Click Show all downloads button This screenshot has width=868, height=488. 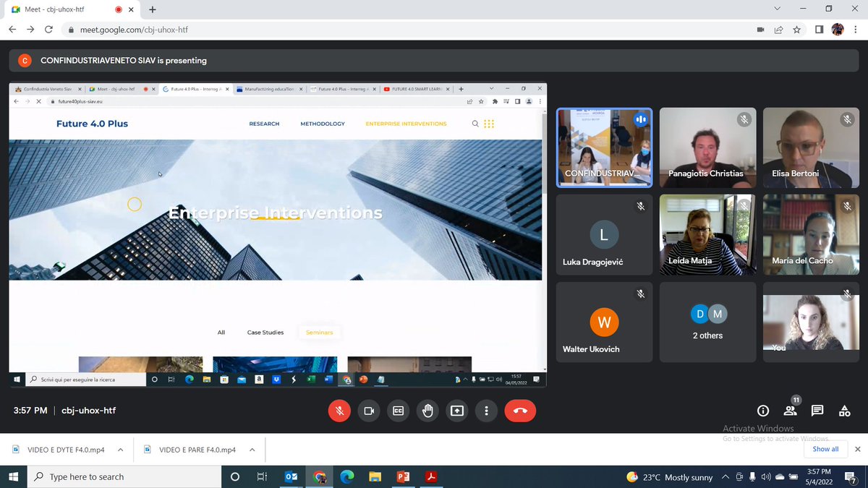[x=825, y=449]
